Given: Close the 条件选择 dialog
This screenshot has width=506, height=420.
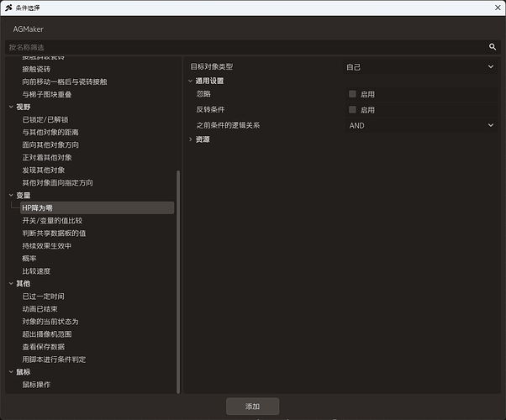Looking at the screenshot, I should [498, 8].
